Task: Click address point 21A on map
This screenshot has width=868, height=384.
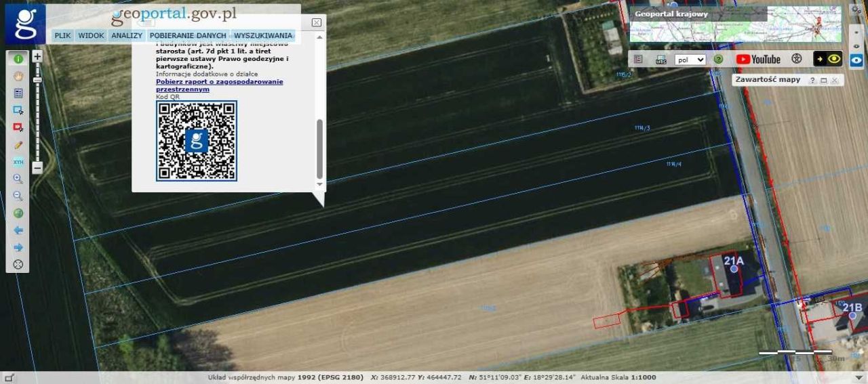Action: 734,269
